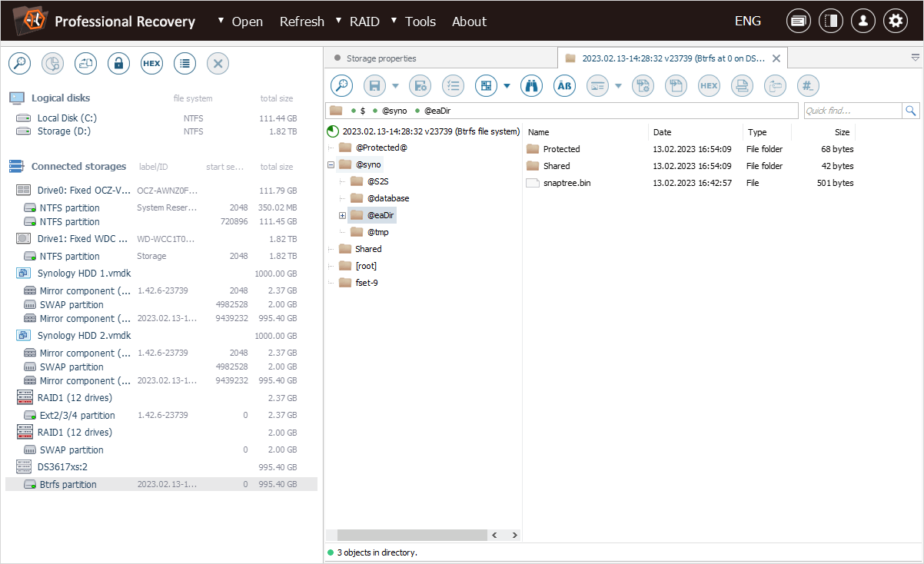Select fset-9 folder in tree

[x=366, y=283]
